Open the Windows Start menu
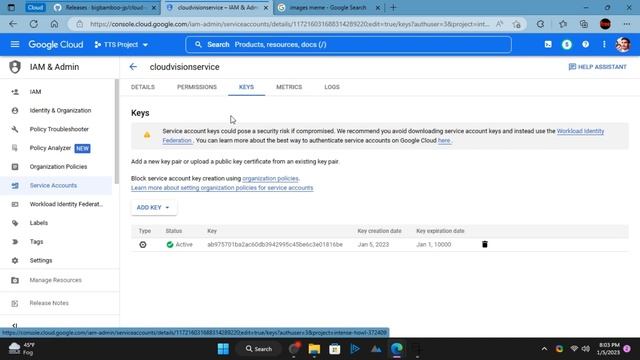 pyautogui.click(x=223, y=349)
